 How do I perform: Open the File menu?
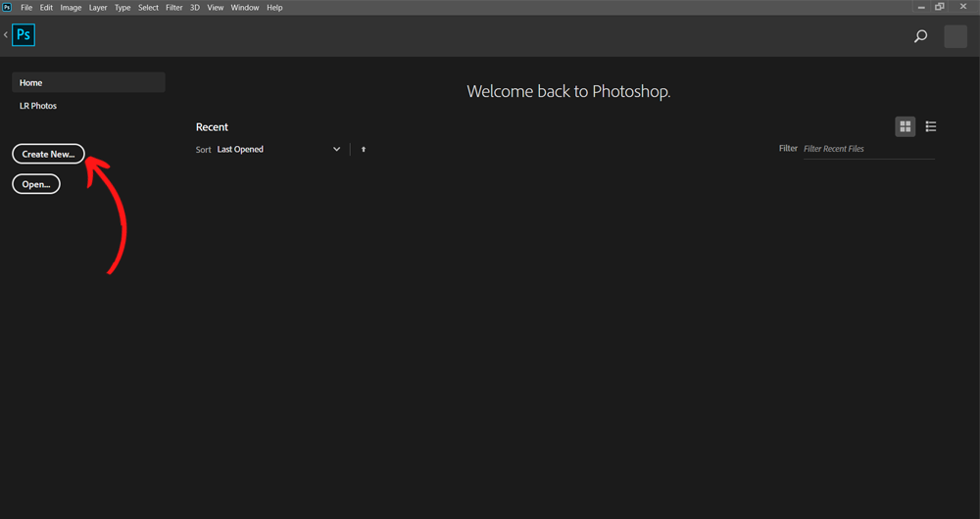coord(26,7)
